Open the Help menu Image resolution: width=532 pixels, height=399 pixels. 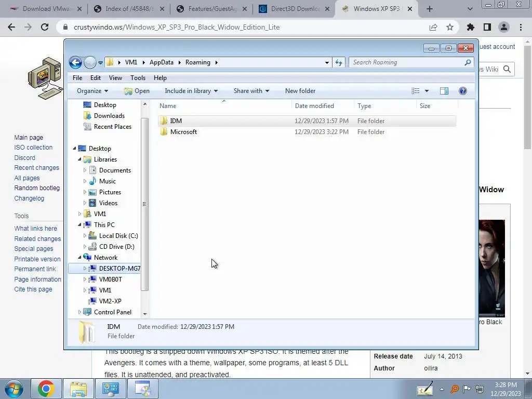point(160,78)
